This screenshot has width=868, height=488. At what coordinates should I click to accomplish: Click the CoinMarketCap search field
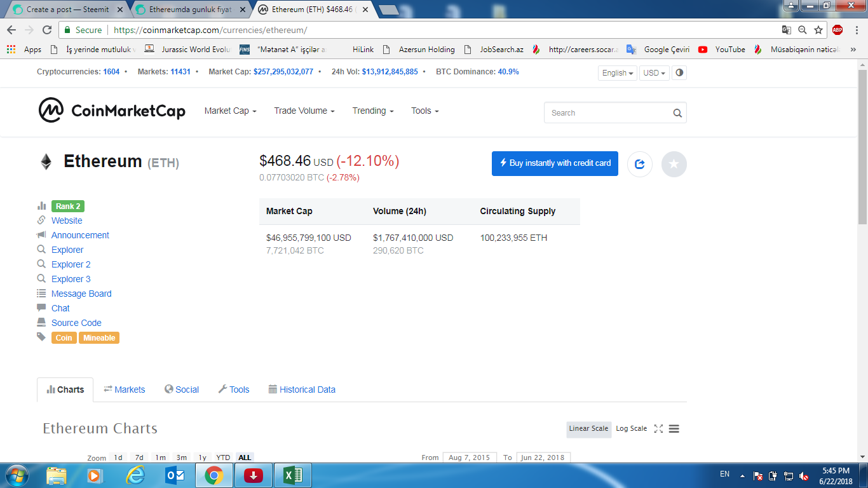[615, 113]
